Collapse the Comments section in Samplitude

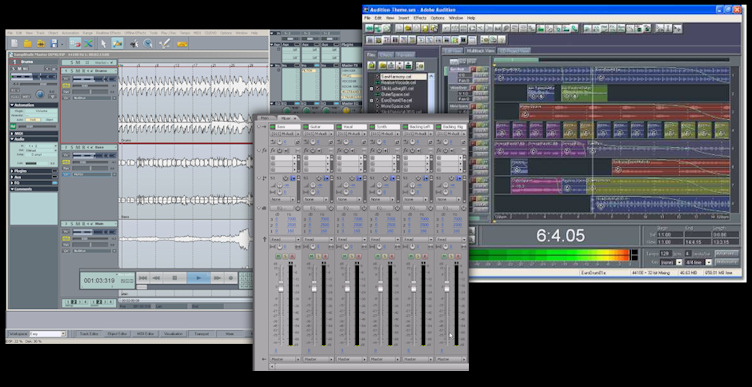coord(12,189)
